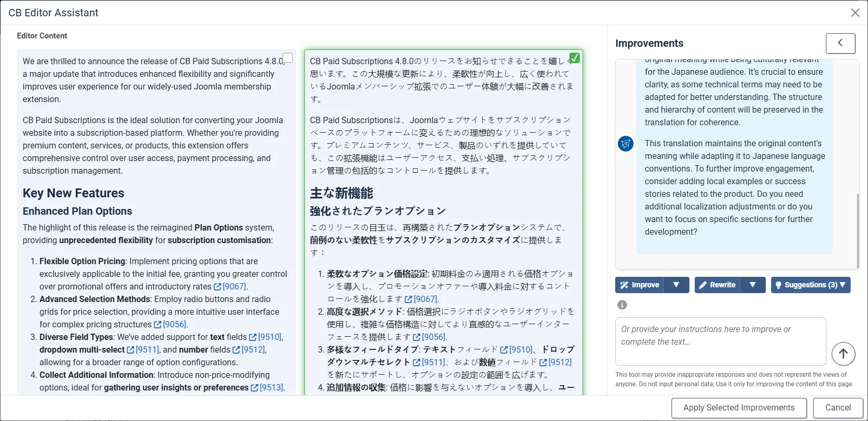The height and width of the screenshot is (421, 868).
Task: Click the info icon below the Improve button
Action: tap(622, 305)
